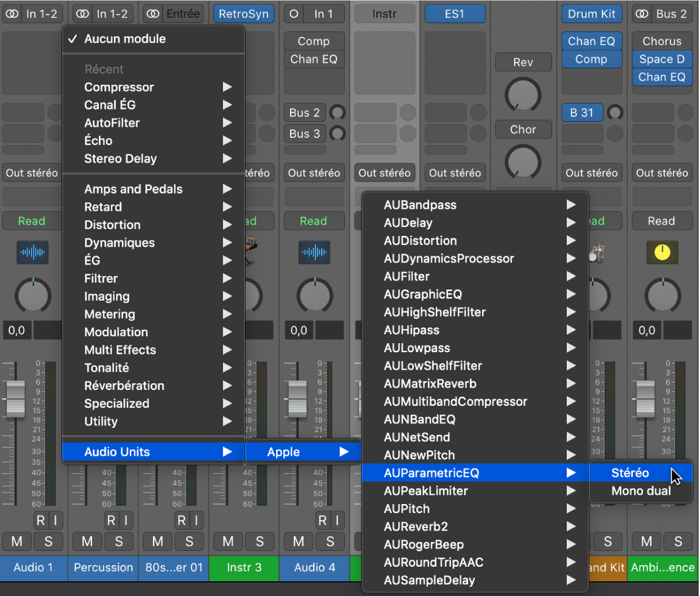Click the 0,0 volume value display on Audio 1

16,330
